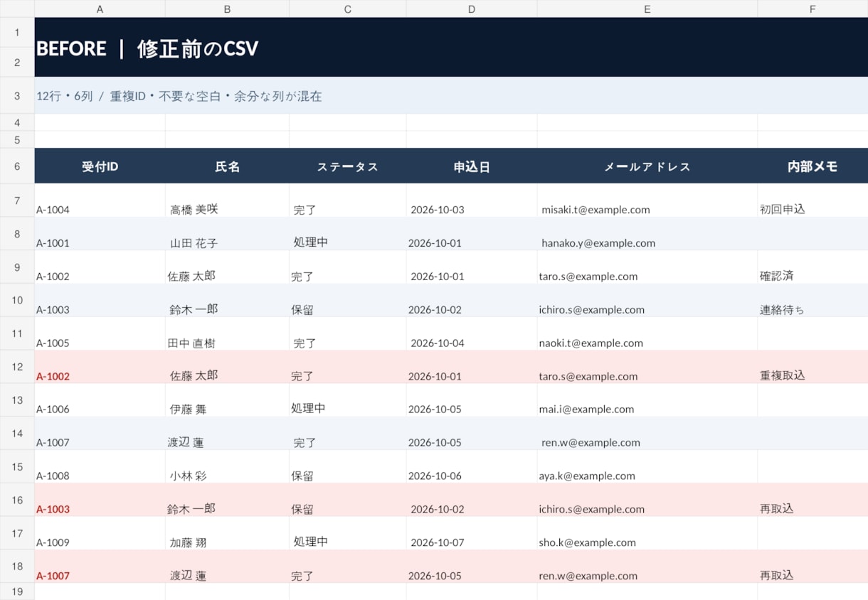Click the memo 連絡待ち
This screenshot has width=868, height=600.
point(783,309)
